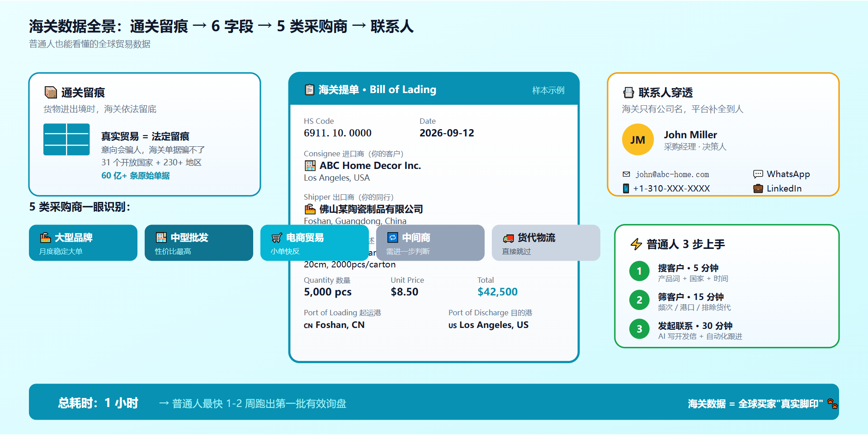The height and width of the screenshot is (435, 868).
Task: Select the 中间商 buyer category card
Action: [x=430, y=243]
